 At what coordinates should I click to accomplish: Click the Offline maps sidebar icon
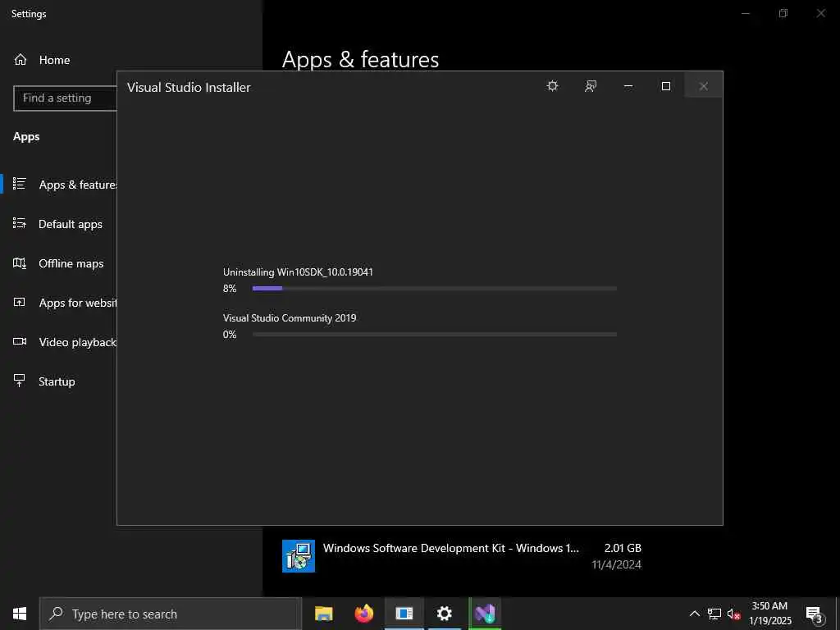[20, 263]
